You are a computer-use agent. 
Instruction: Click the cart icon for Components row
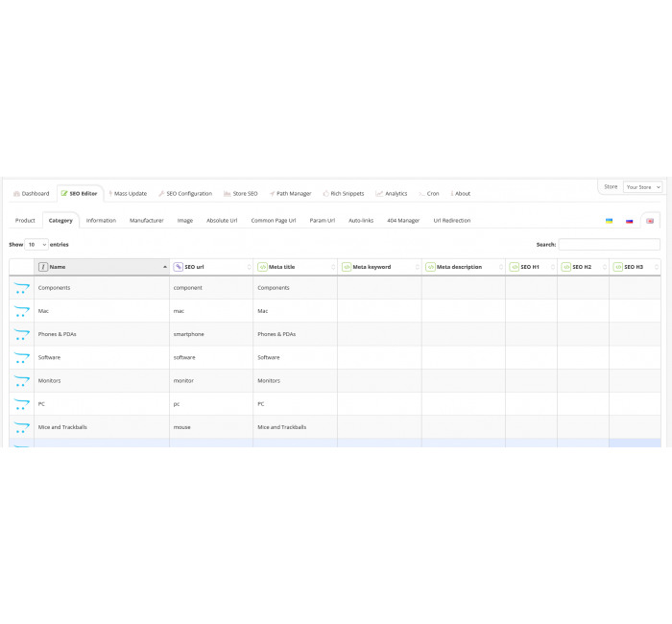click(x=21, y=288)
